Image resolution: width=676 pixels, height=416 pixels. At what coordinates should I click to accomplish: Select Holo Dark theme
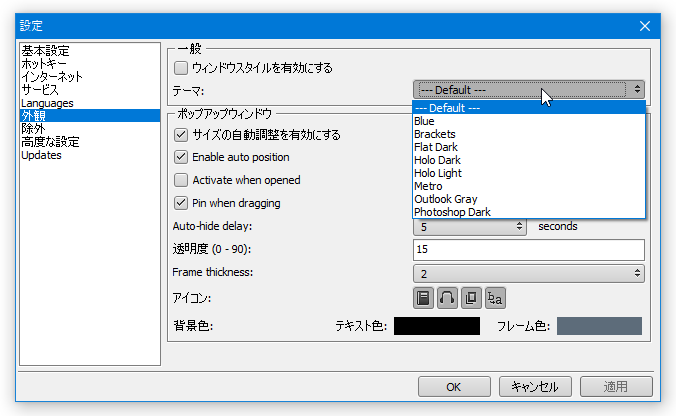[529, 160]
